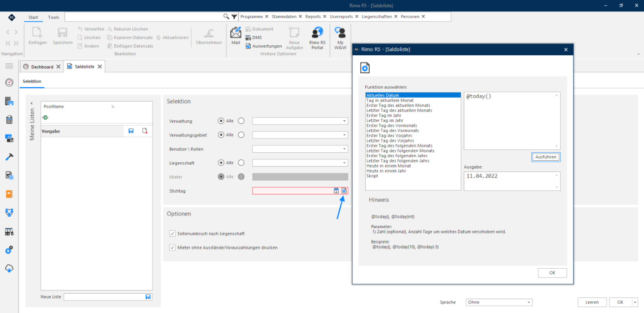Image resolution: width=644 pixels, height=313 pixels.
Task: Select the Saldoliste document tab
Action: point(84,67)
